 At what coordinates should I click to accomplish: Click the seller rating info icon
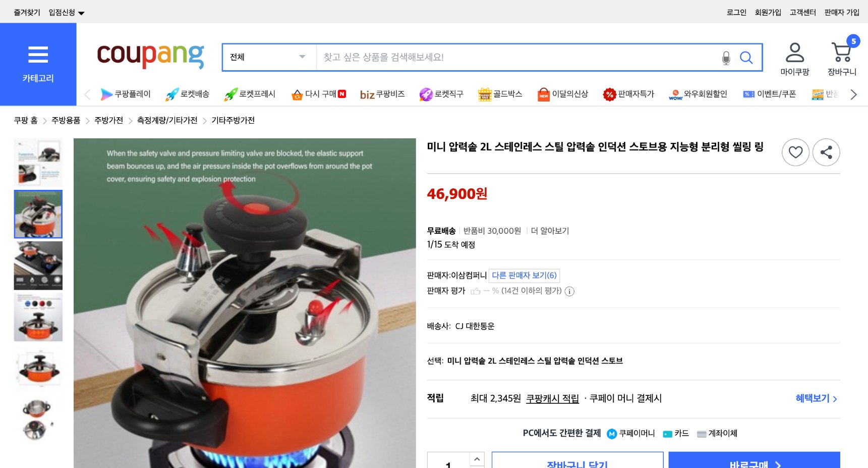tap(569, 291)
